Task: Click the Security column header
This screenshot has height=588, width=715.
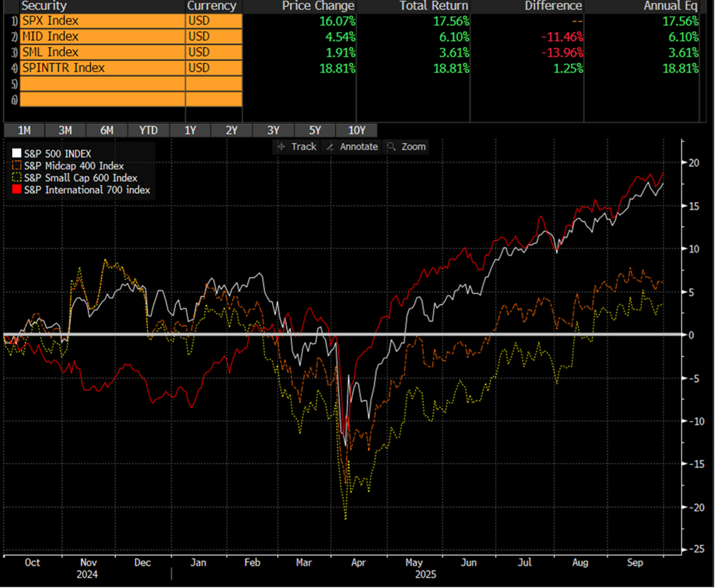Action: point(44,6)
